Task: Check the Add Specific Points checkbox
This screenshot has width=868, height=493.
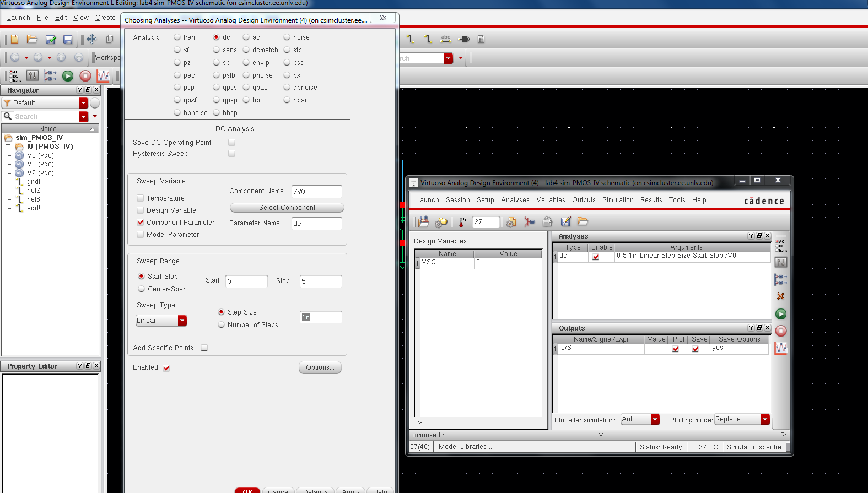Action: tap(204, 348)
